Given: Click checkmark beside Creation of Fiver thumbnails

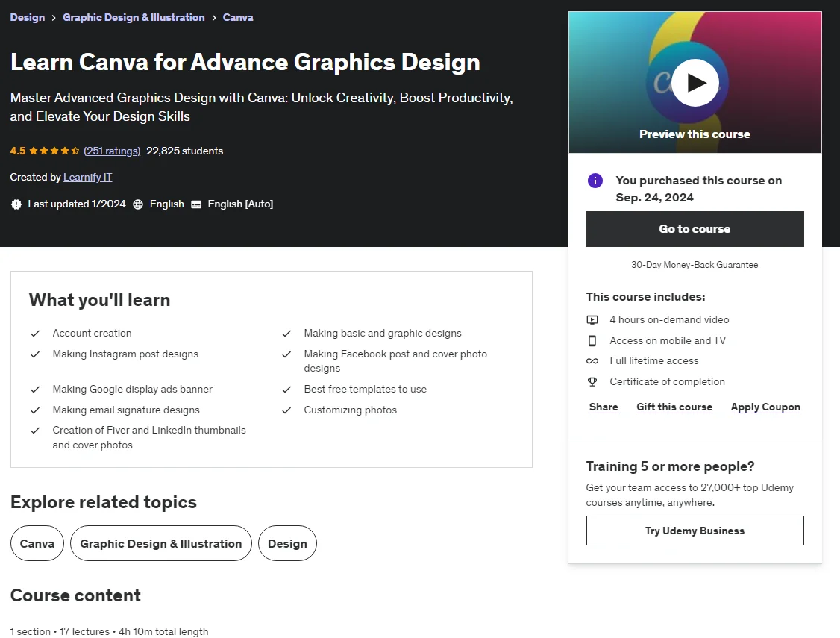Looking at the screenshot, I should click(x=35, y=431).
